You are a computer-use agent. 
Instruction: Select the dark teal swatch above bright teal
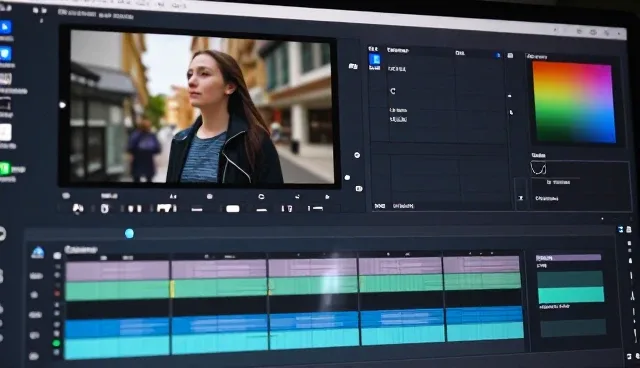570,279
